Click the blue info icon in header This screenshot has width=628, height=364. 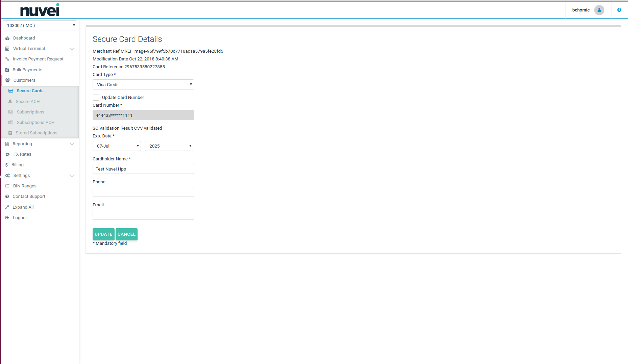click(x=619, y=10)
